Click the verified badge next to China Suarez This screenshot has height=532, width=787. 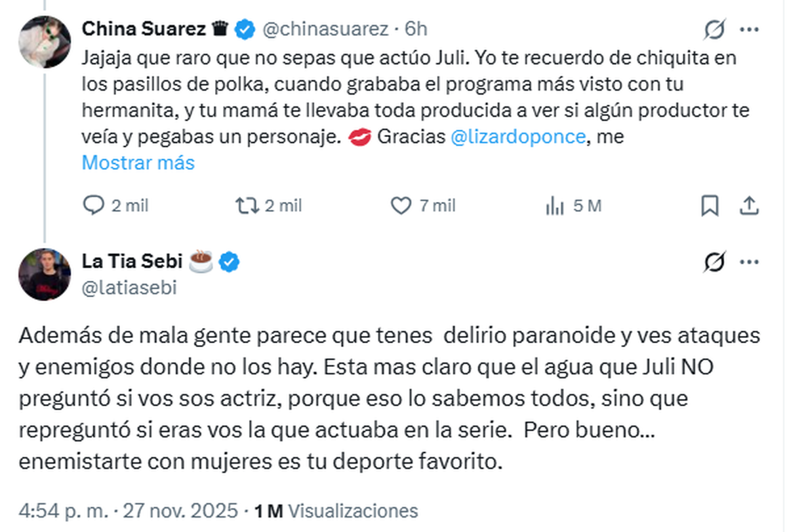click(244, 28)
